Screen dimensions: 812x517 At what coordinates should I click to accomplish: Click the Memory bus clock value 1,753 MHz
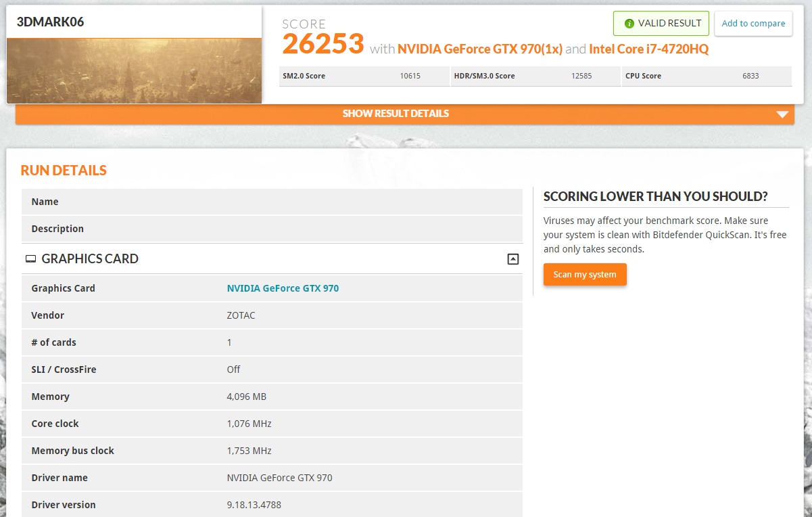click(249, 451)
